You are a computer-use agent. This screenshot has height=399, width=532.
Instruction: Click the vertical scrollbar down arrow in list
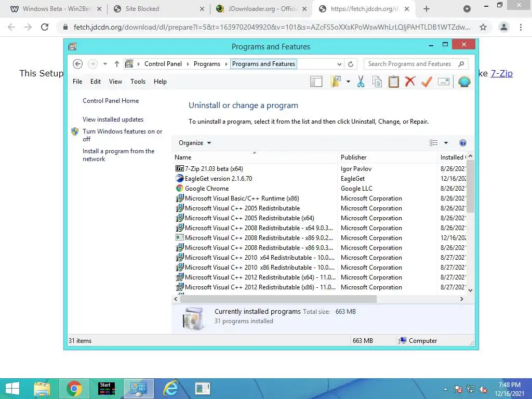point(470,290)
